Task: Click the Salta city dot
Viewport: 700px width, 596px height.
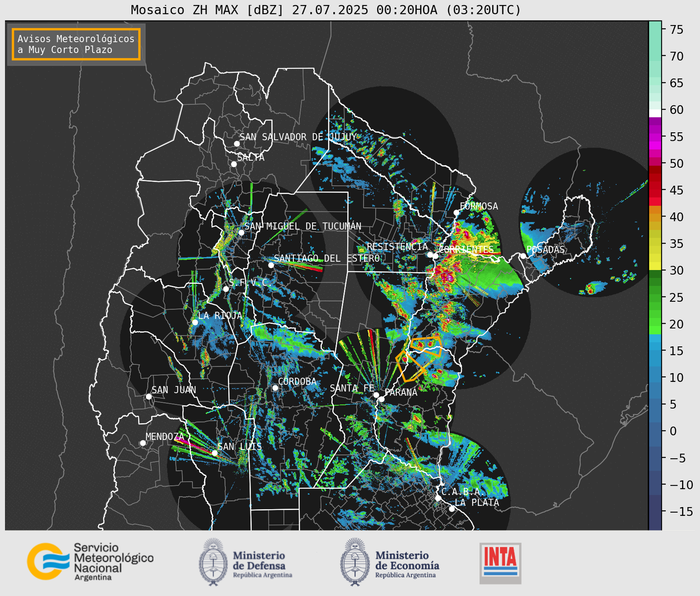Action: (234, 164)
